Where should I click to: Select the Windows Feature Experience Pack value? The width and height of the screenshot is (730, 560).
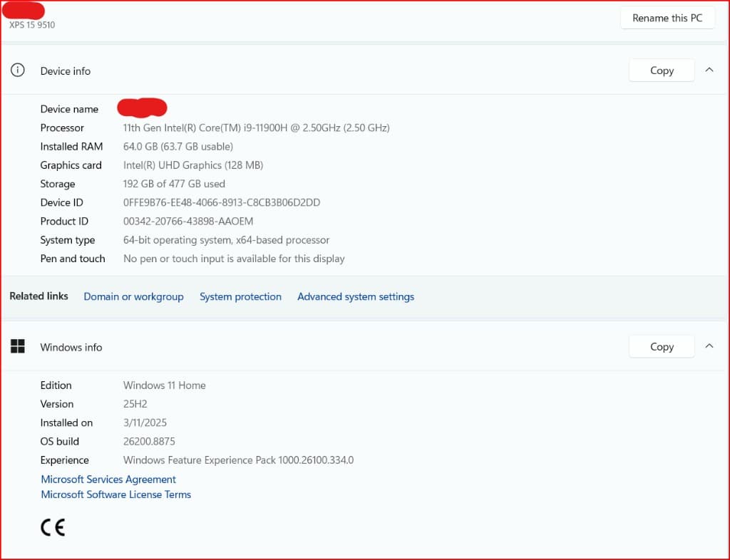tap(238, 460)
